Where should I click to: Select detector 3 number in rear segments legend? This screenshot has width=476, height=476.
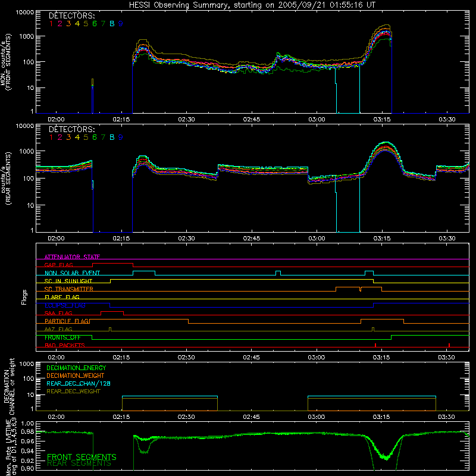click(68, 137)
